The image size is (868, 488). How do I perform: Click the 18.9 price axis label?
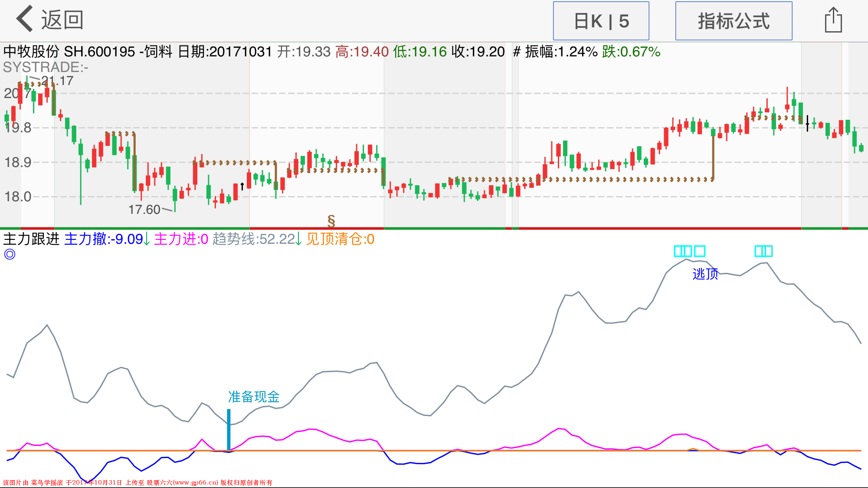(x=18, y=162)
